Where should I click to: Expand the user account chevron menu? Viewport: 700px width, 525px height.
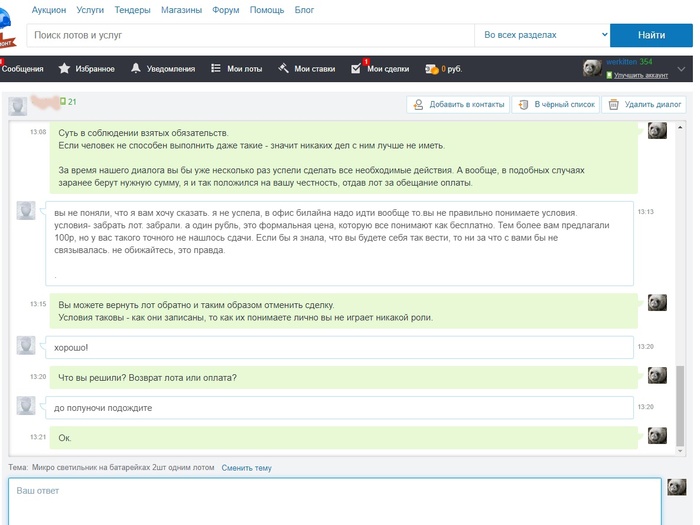pos(681,69)
